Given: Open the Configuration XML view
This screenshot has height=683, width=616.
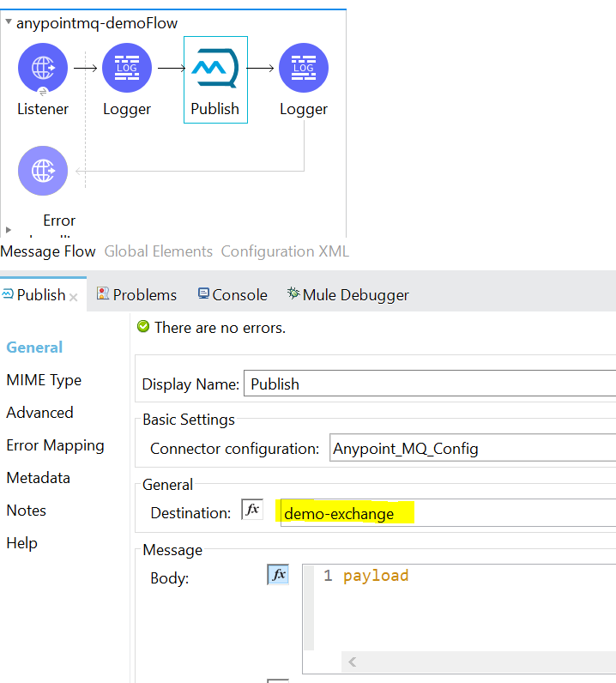Looking at the screenshot, I should [x=285, y=251].
